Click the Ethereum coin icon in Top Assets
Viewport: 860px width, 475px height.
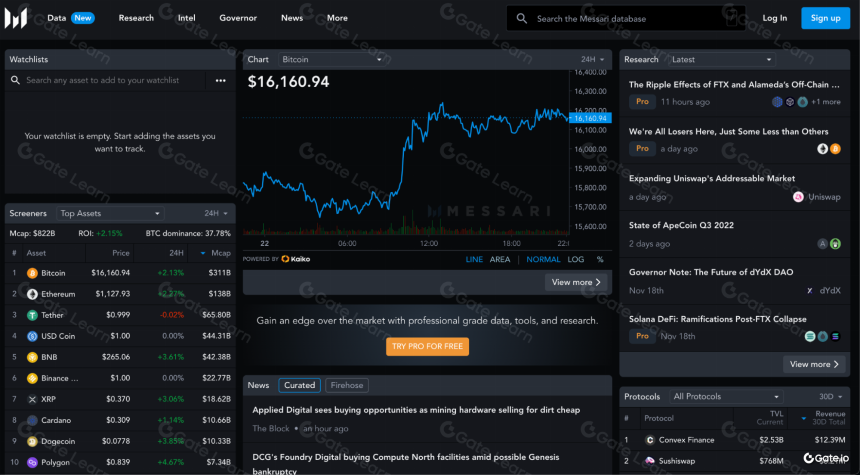32,294
